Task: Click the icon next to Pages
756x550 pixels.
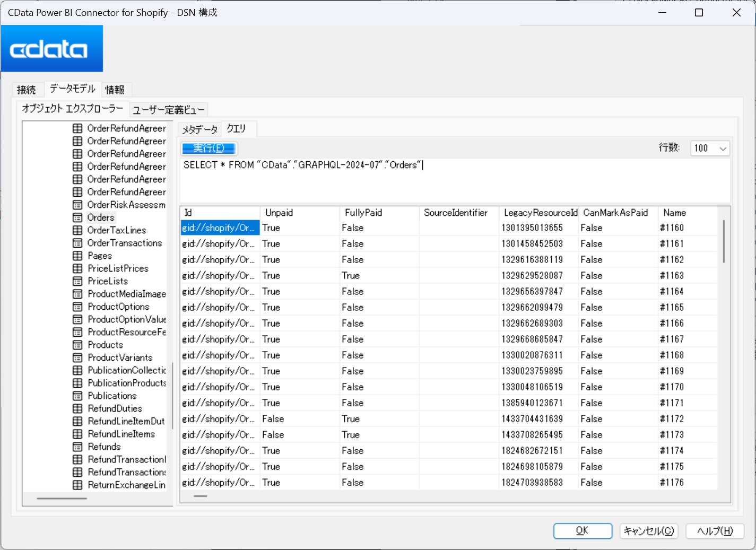Action: click(77, 256)
